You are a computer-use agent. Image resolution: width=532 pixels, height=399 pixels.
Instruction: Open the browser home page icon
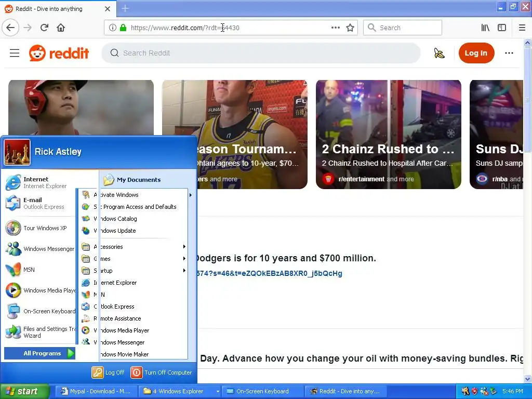(x=61, y=28)
